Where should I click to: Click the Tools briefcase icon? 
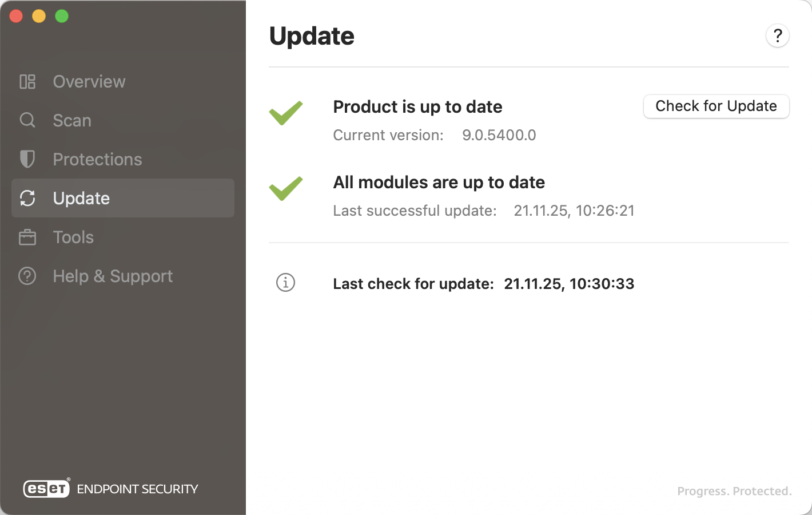(27, 237)
